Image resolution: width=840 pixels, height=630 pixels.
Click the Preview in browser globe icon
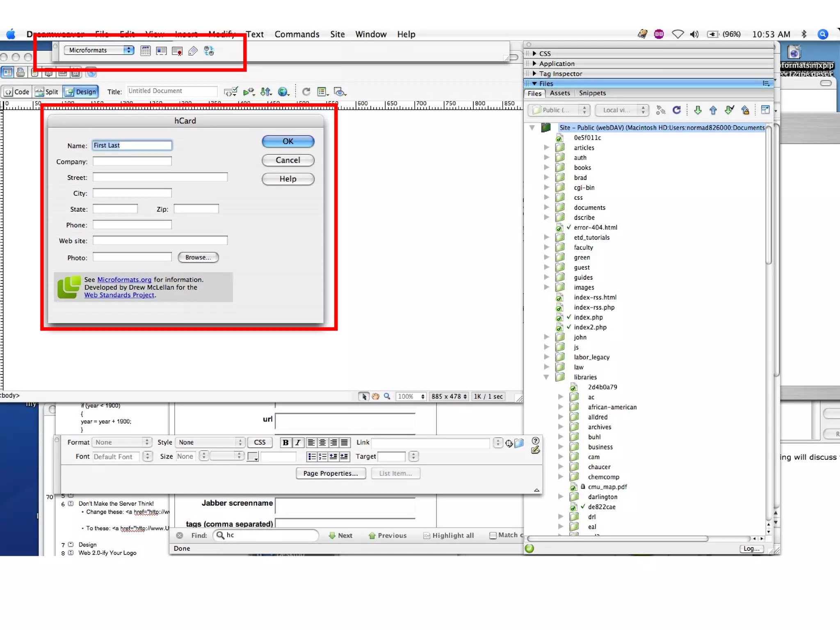tap(283, 91)
